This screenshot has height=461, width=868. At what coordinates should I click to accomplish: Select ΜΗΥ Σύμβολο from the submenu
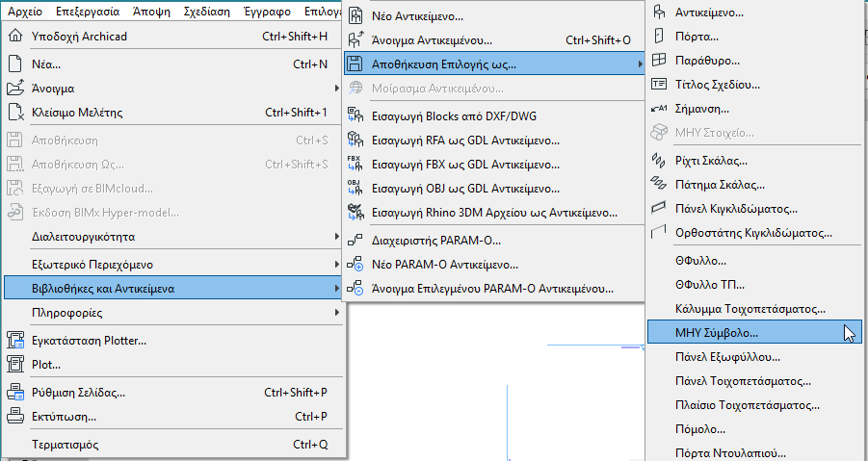point(754,333)
